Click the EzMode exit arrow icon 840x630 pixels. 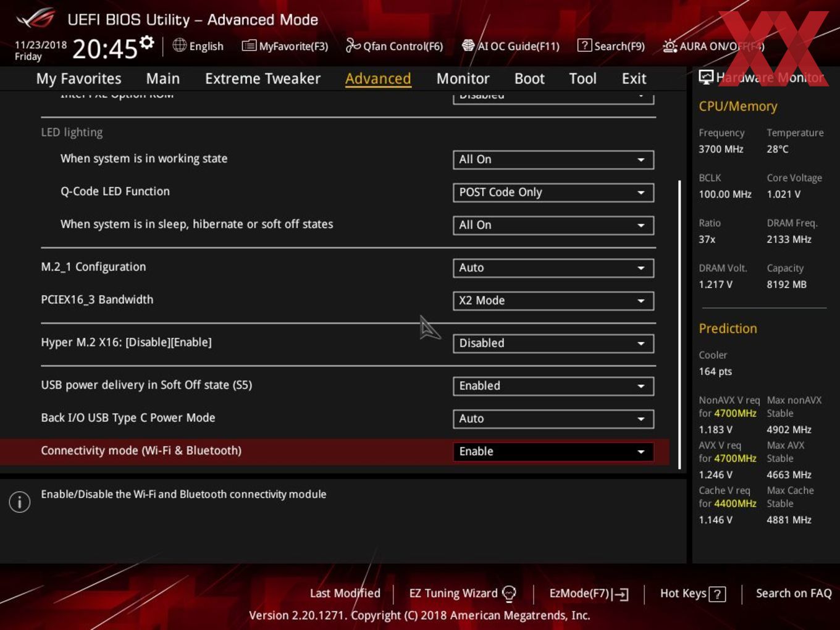coord(621,594)
